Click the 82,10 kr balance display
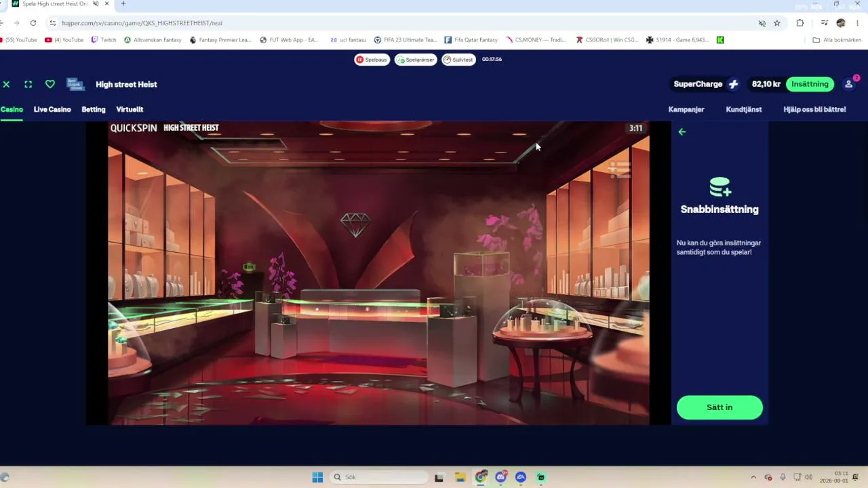This screenshot has height=488, width=868. 766,84
